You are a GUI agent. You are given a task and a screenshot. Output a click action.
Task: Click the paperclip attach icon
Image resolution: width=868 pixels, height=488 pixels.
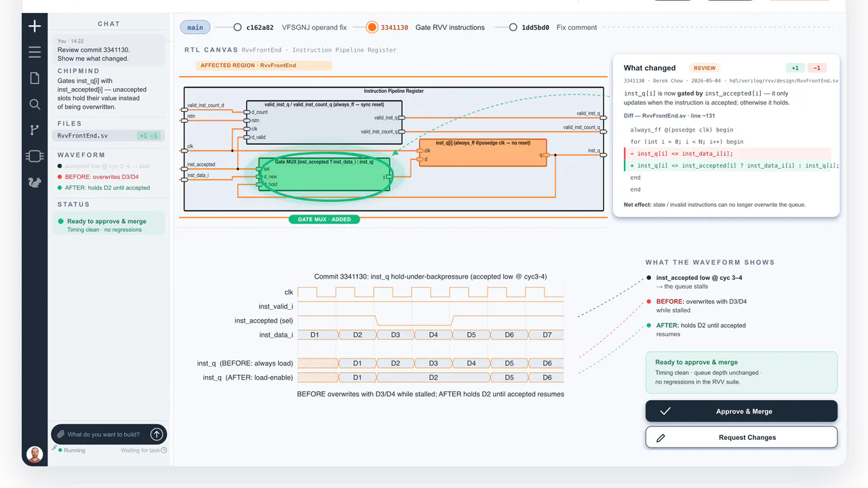point(60,434)
